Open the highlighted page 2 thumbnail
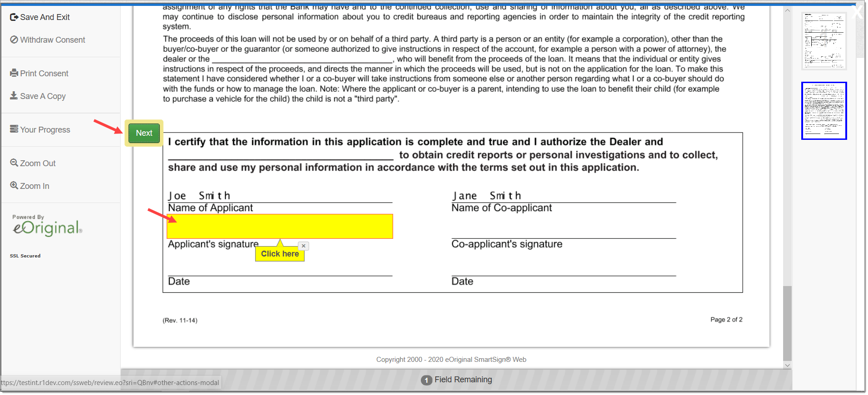Screen dimensions: 868x395 pos(824,111)
